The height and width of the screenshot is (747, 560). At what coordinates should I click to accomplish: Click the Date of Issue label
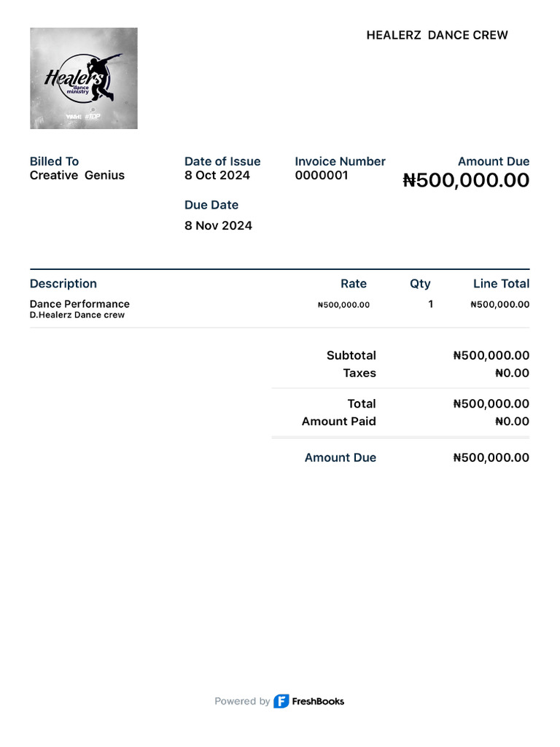222,161
